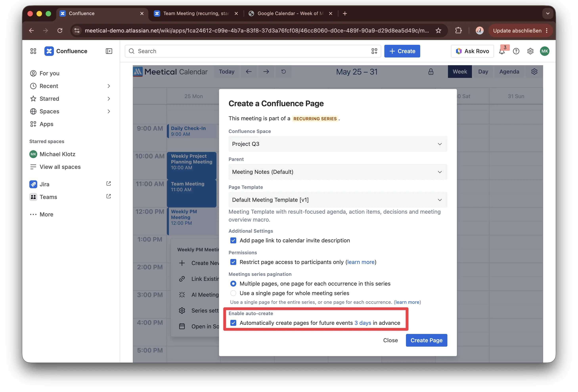578x392 pixels.
Task: Open notifications bell with 3 badge
Action: tap(502, 51)
